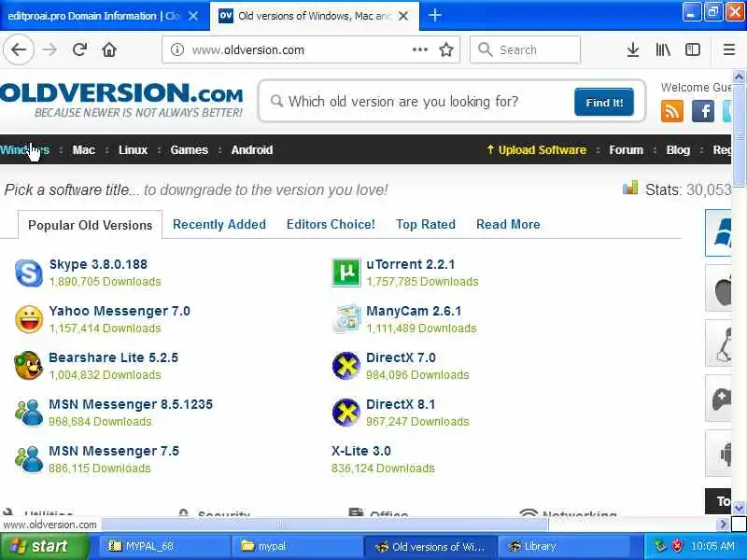The image size is (747, 560).
Task: Open the Downloads arrow in toolbar
Action: (x=633, y=49)
